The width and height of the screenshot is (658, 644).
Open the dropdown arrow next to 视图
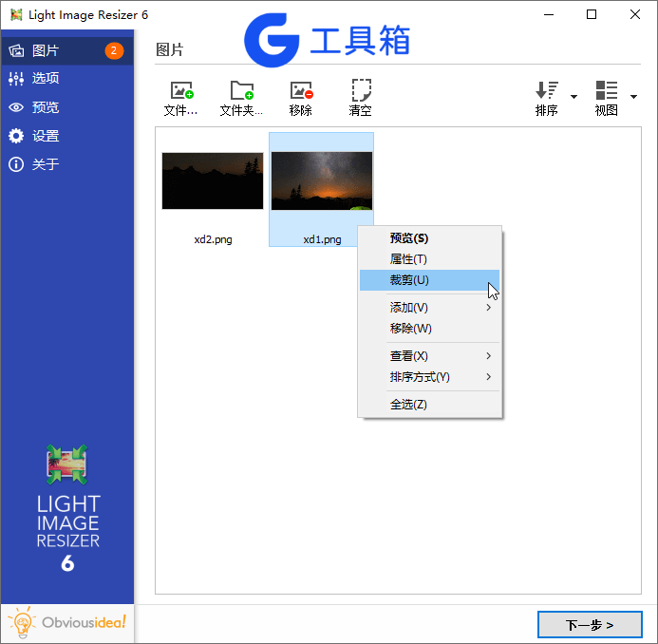633,97
